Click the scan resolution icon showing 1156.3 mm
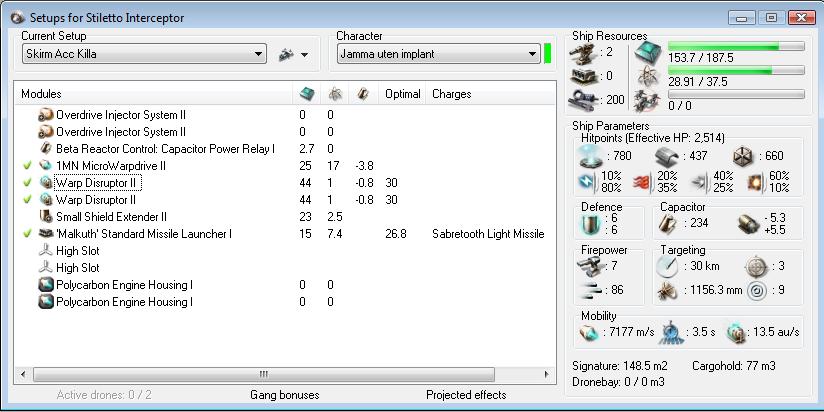This screenshot has height=412, width=824. [667, 290]
